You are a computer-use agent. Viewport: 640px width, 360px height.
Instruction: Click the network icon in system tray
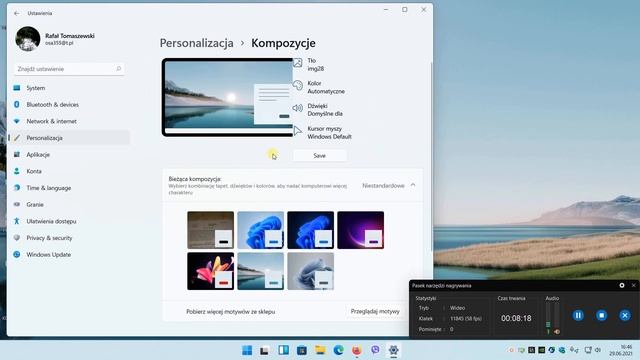(588, 350)
